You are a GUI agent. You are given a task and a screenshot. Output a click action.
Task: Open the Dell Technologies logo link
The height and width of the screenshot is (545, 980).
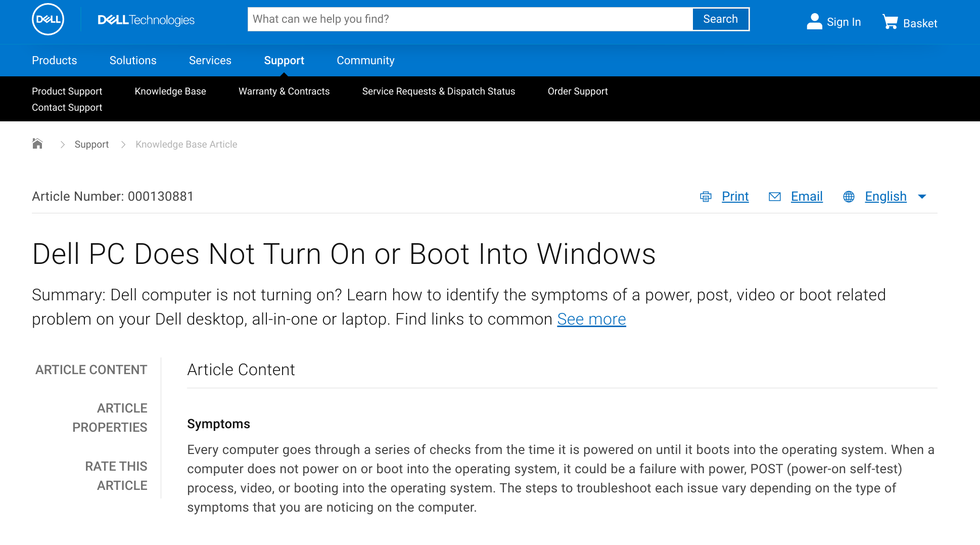[x=146, y=20]
